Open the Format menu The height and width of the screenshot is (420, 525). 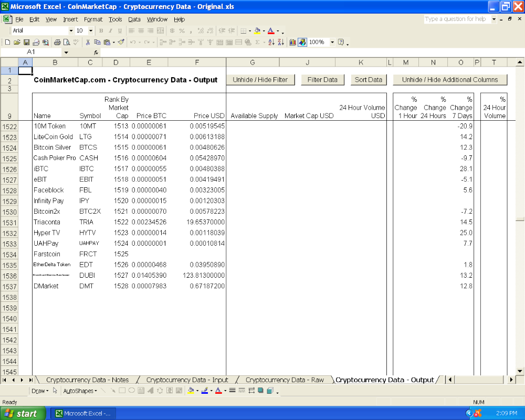(93, 19)
